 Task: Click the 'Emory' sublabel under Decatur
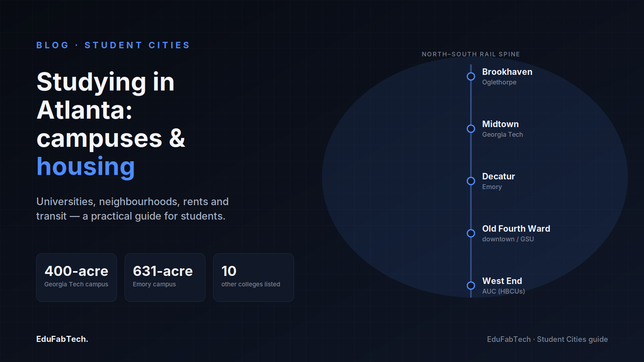click(492, 187)
